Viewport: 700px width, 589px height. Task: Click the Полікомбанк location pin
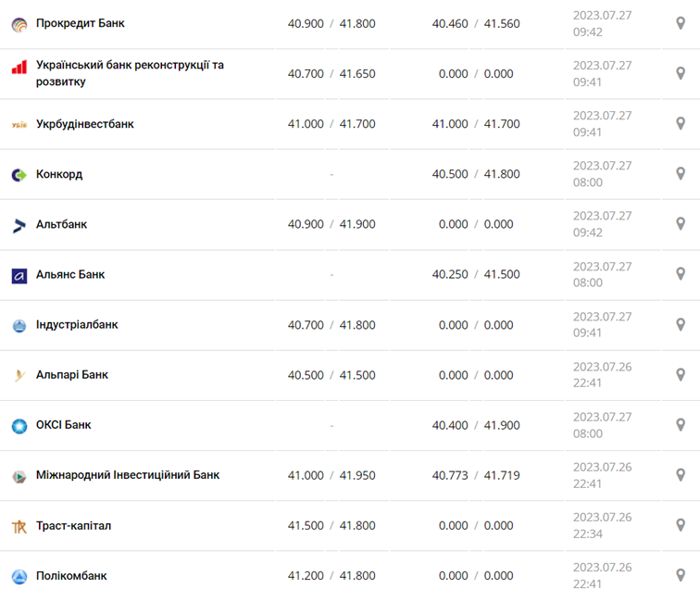(x=681, y=575)
